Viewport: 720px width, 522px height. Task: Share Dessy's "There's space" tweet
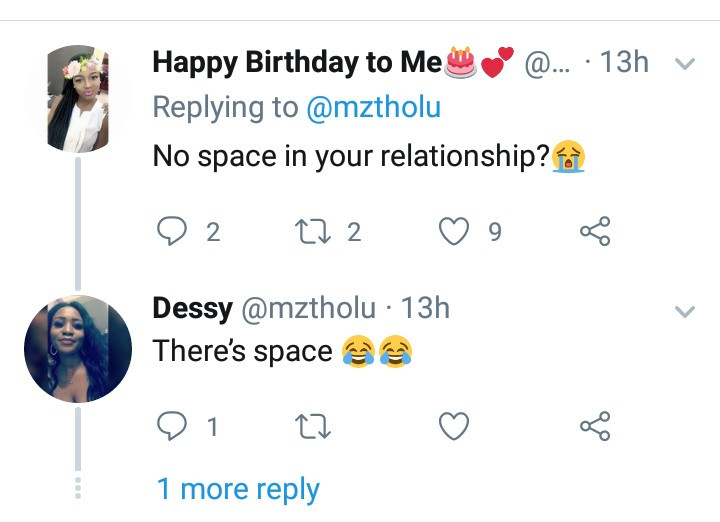pos(595,427)
